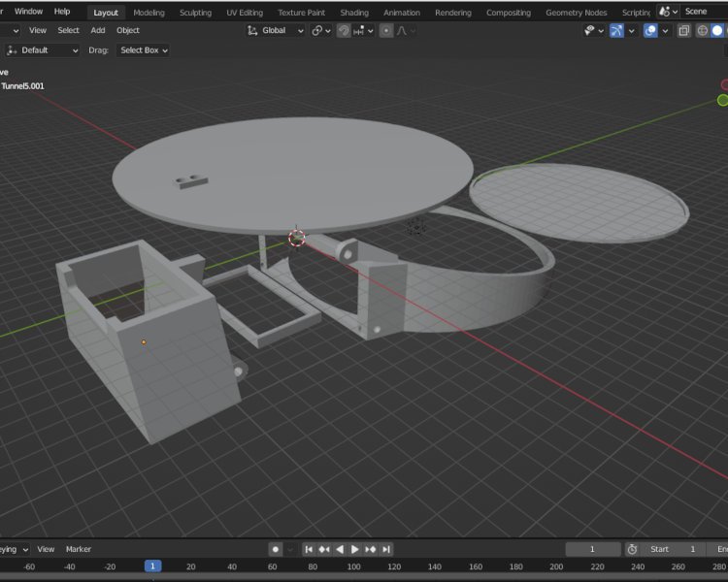Switch to the Sculpting workspace tab
728x582 pixels.
click(x=195, y=13)
